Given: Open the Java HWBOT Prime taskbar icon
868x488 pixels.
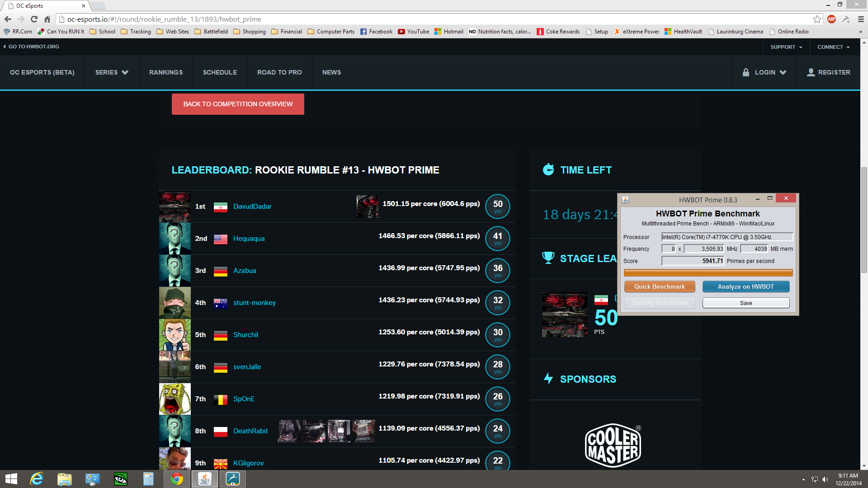Looking at the screenshot, I should pos(205,479).
